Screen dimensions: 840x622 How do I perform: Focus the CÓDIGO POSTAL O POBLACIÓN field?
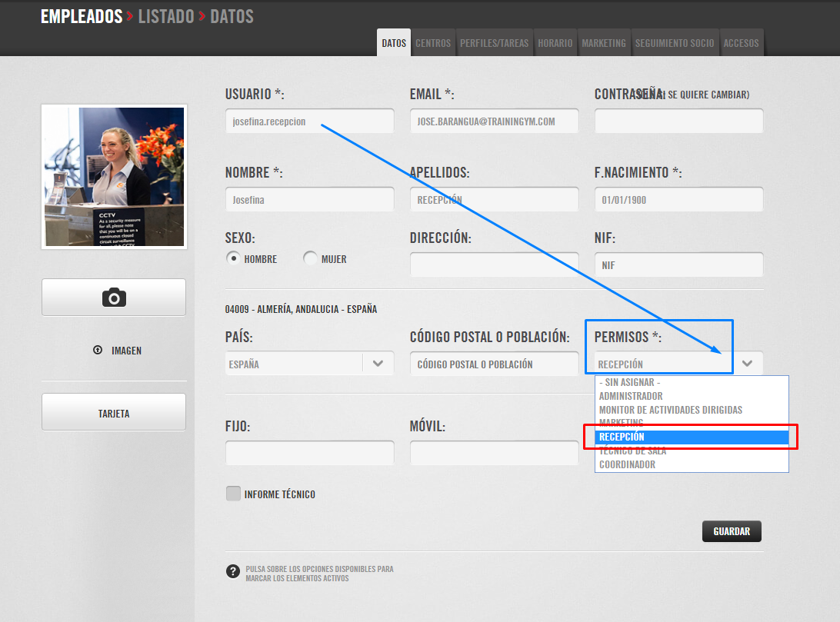coord(494,364)
